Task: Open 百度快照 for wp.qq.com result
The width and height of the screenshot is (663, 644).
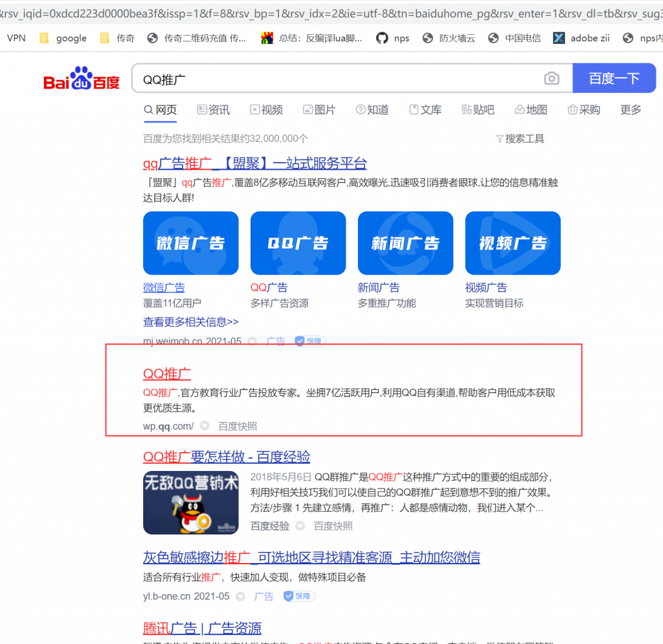Action: 238,426
